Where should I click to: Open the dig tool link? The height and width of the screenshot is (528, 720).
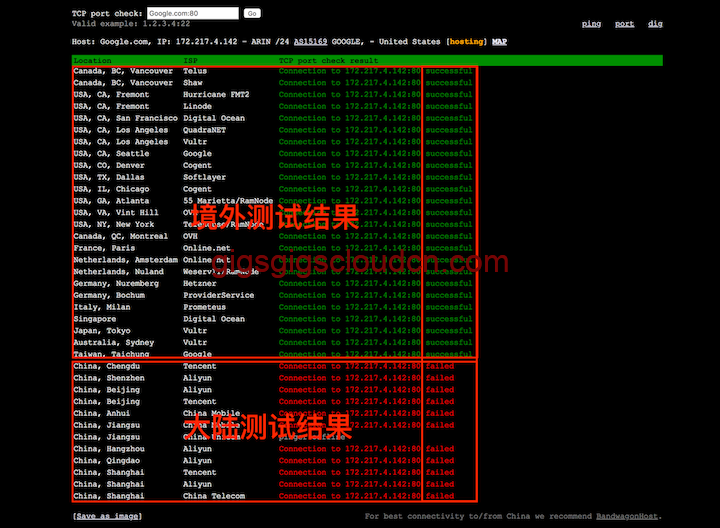655,24
